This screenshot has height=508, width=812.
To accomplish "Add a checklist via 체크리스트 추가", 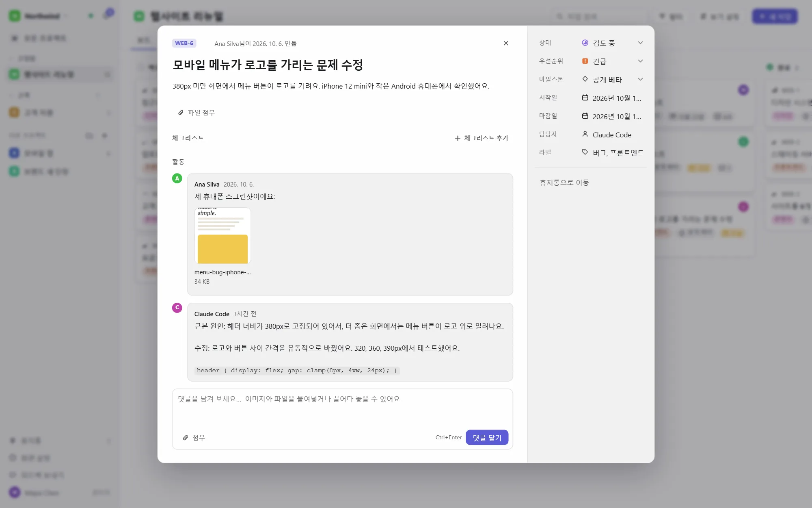I will 482,138.
